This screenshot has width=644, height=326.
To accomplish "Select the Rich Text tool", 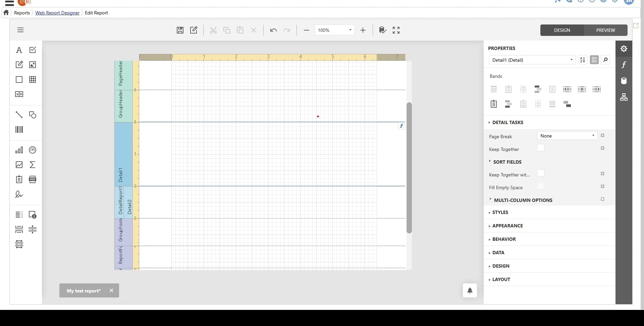I will click(19, 65).
